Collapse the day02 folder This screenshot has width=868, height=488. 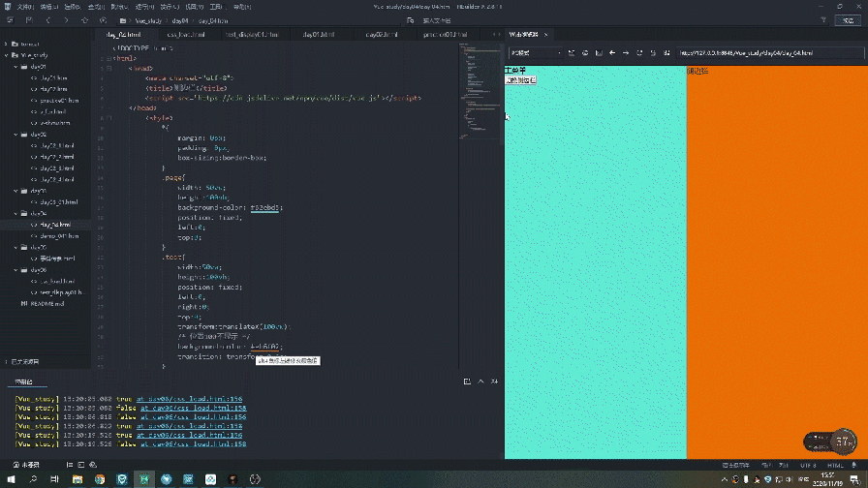click(16, 135)
